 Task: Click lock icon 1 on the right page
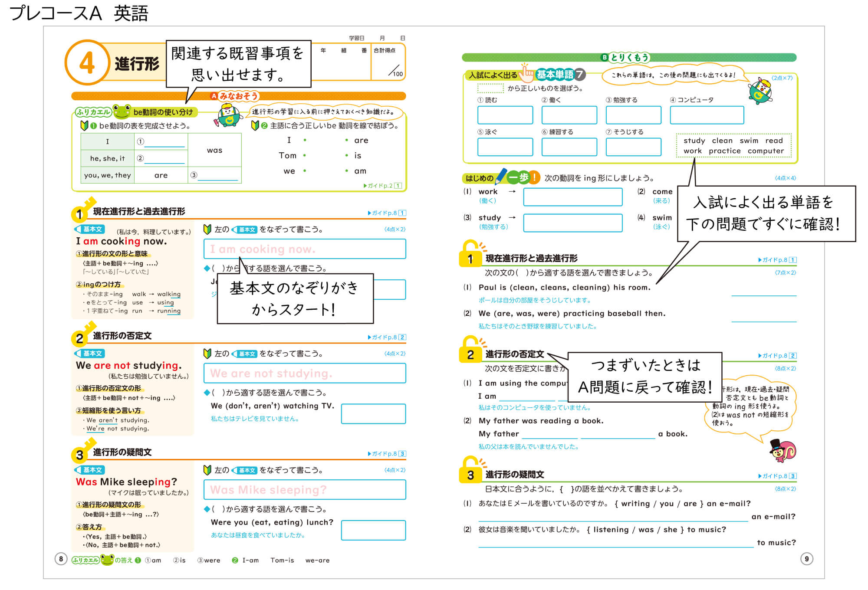tap(472, 253)
